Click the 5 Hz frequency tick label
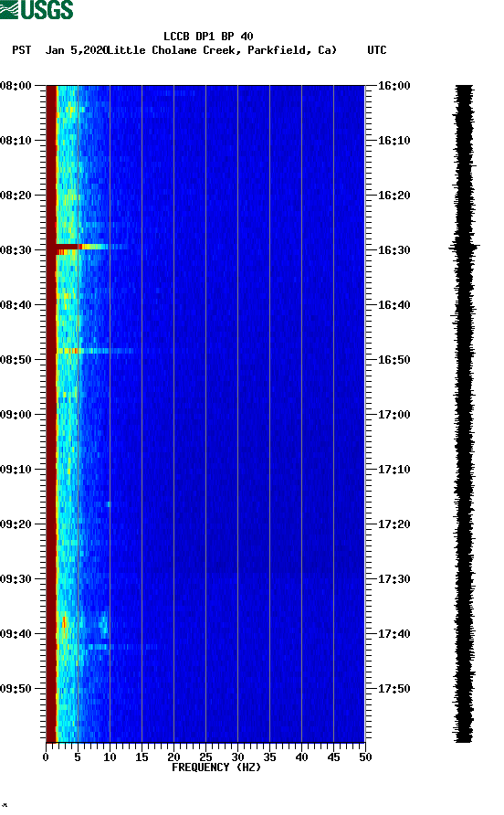504x815 pixels. [78, 757]
